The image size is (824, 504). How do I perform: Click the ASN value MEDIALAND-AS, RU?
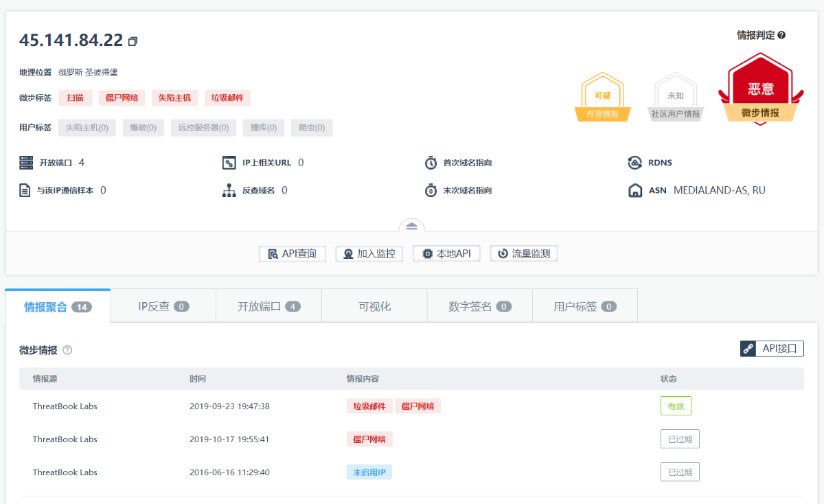click(x=720, y=190)
